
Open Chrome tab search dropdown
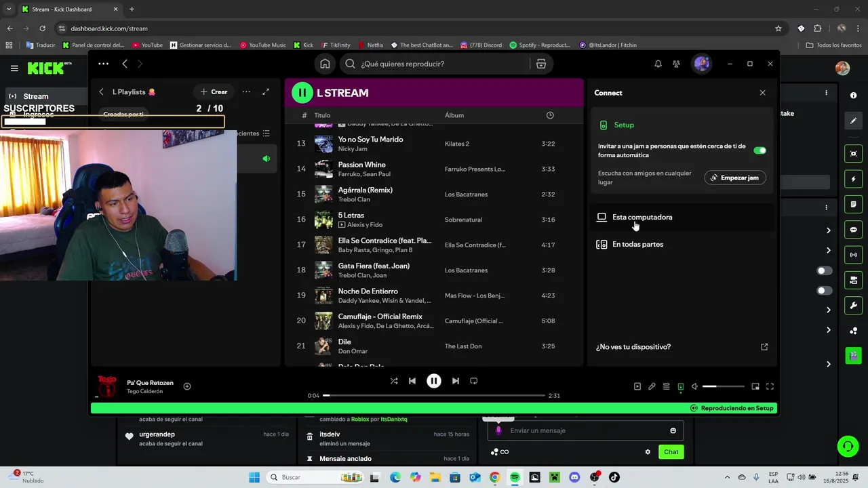pyautogui.click(x=9, y=9)
